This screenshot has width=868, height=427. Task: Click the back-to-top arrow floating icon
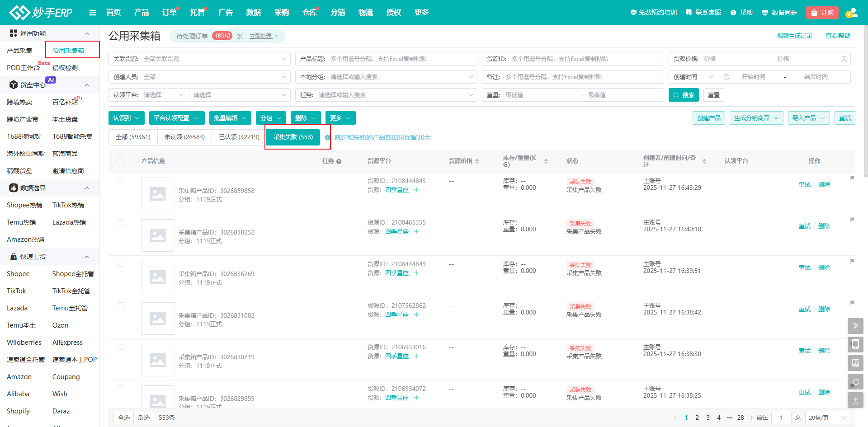(855, 400)
